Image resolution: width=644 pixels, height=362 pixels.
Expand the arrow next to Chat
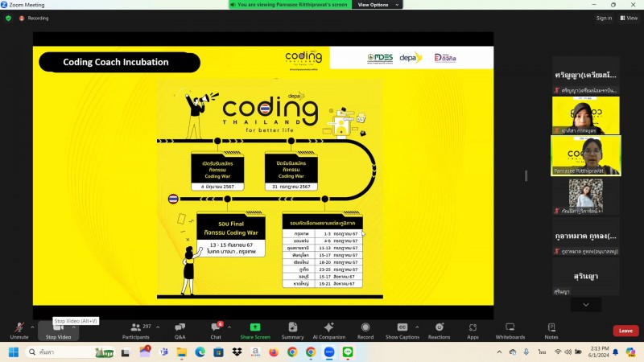click(x=229, y=327)
